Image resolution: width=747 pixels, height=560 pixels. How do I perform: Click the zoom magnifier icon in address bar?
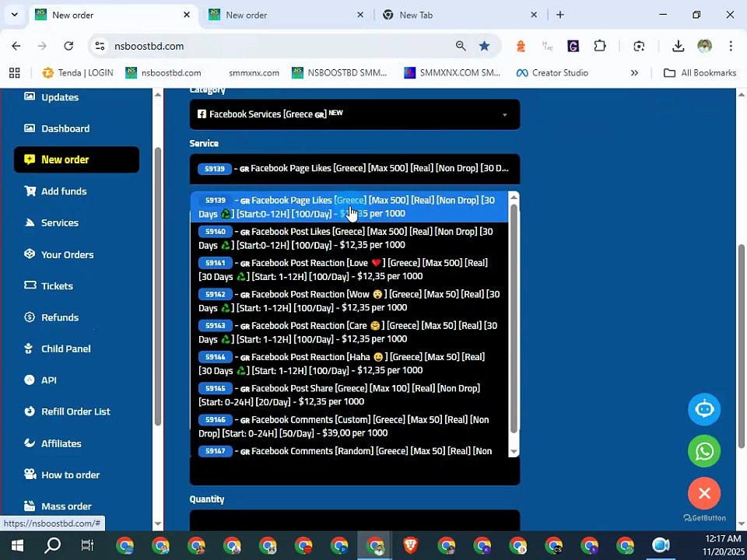461,46
